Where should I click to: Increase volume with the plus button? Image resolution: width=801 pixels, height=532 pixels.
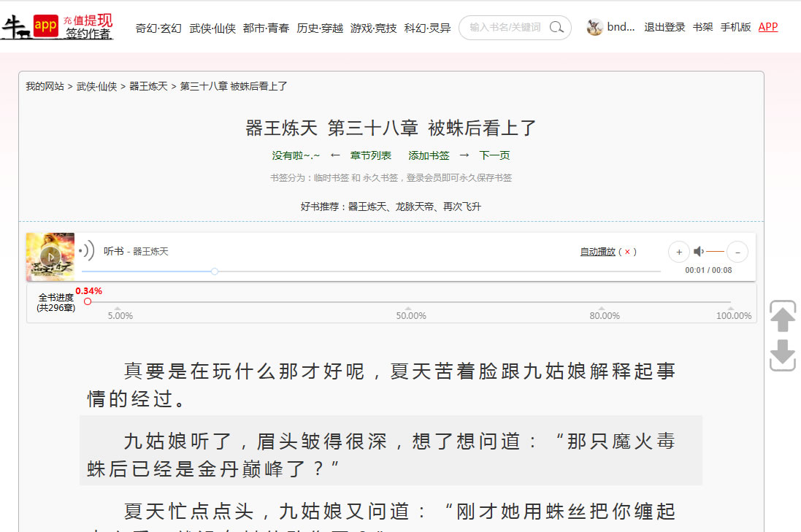(678, 252)
